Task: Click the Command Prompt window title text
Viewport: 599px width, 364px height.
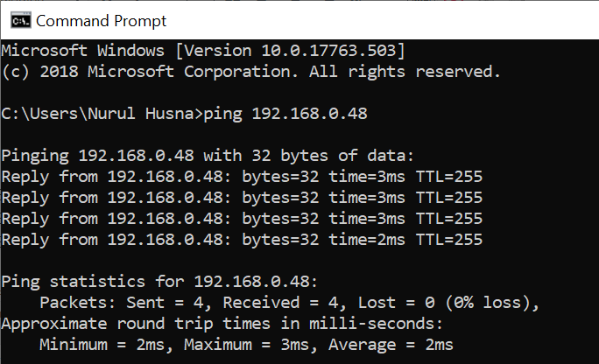Action: [101, 19]
